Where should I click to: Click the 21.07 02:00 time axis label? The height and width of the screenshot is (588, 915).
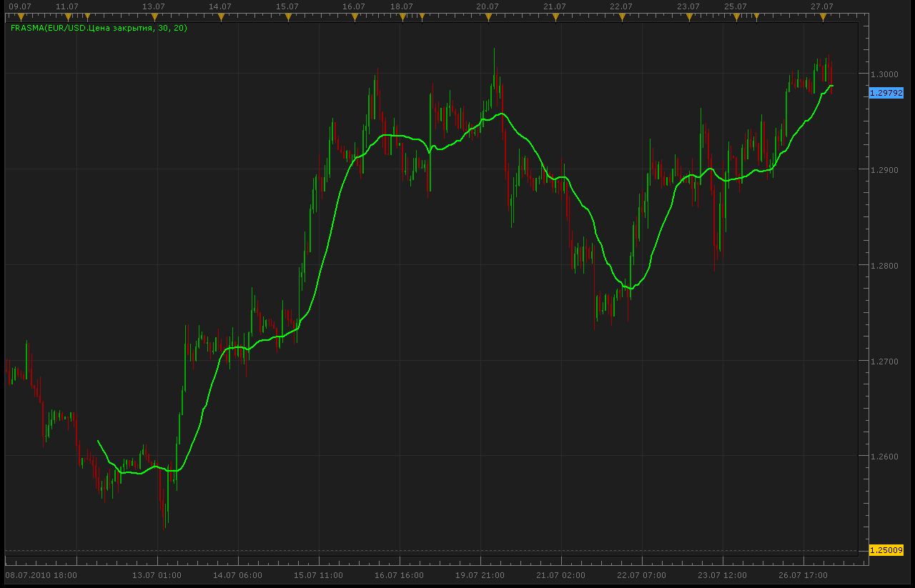tap(560, 575)
